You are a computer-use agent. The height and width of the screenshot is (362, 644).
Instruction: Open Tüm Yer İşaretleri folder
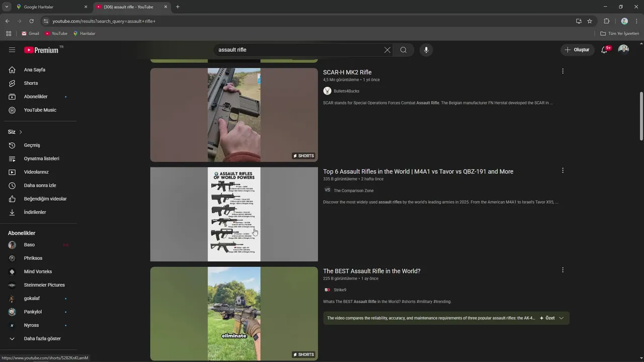[620, 34]
